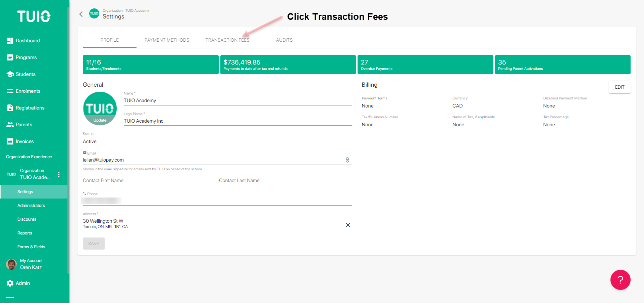Open the 27 Overdue Payments card
This screenshot has height=303, width=644.
(x=425, y=64)
